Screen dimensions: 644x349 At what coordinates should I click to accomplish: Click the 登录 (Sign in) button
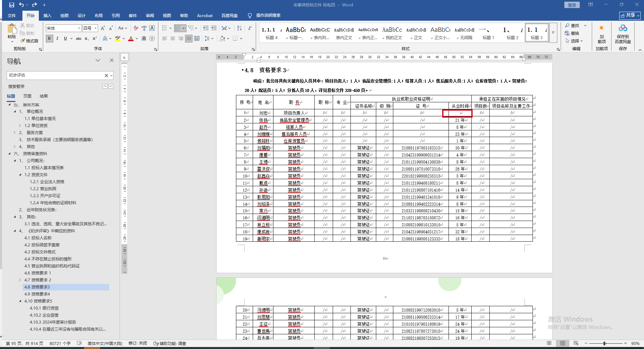(x=572, y=5)
